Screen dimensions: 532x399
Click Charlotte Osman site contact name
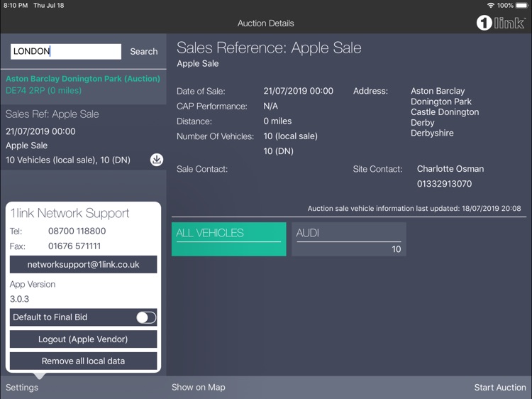[450, 169]
